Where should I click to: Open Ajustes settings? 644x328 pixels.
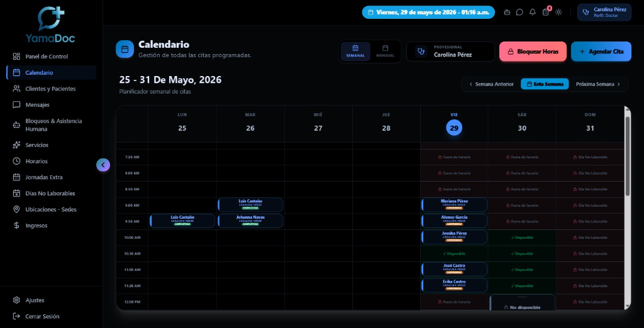[x=51, y=300]
